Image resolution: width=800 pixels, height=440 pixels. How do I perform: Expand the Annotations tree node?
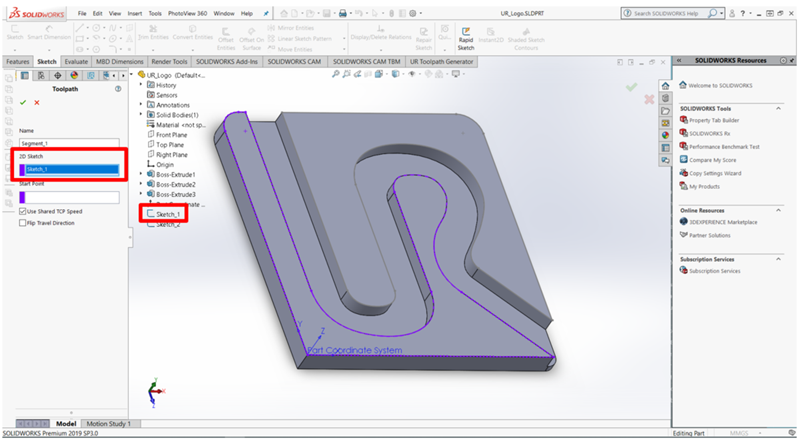141,105
